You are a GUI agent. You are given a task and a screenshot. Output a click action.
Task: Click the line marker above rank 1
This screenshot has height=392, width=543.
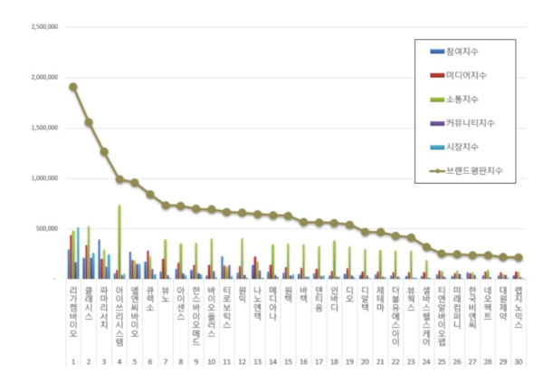coord(73,87)
